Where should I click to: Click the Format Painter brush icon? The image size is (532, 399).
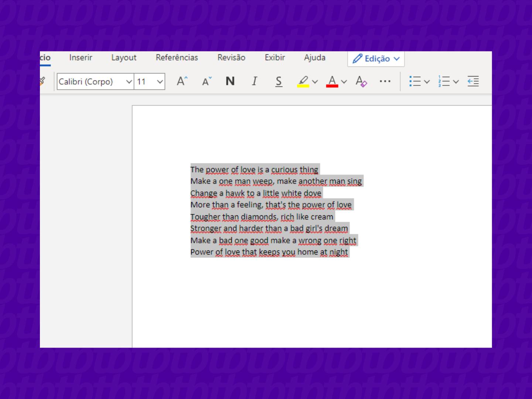tap(42, 81)
